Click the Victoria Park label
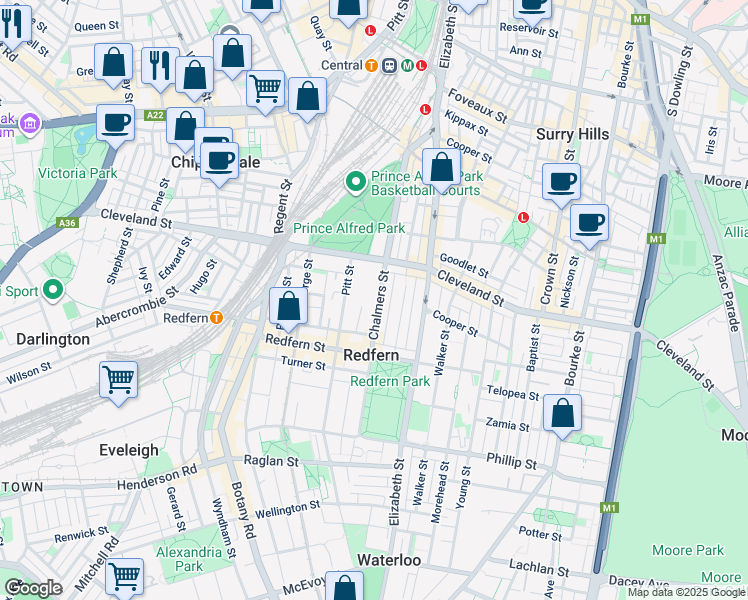The width and height of the screenshot is (748, 600). [77, 174]
